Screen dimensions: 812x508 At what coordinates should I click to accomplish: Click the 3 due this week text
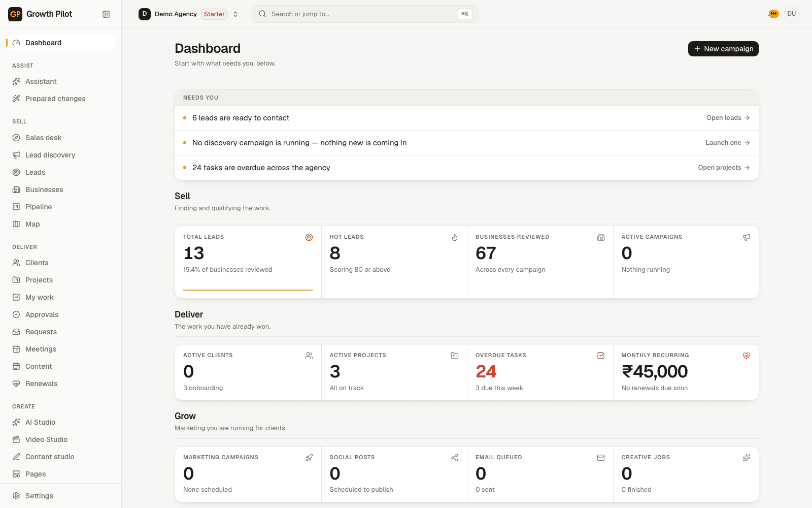pos(499,388)
